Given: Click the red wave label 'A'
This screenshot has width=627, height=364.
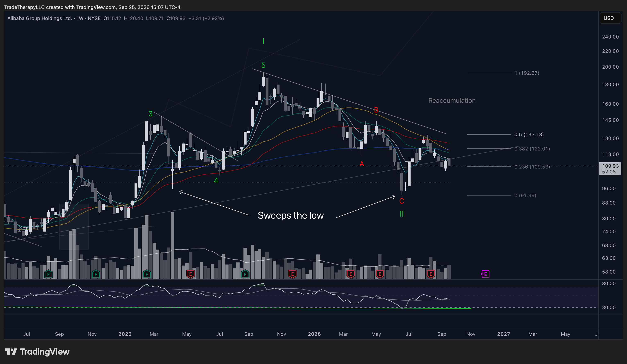Looking at the screenshot, I should tap(362, 163).
